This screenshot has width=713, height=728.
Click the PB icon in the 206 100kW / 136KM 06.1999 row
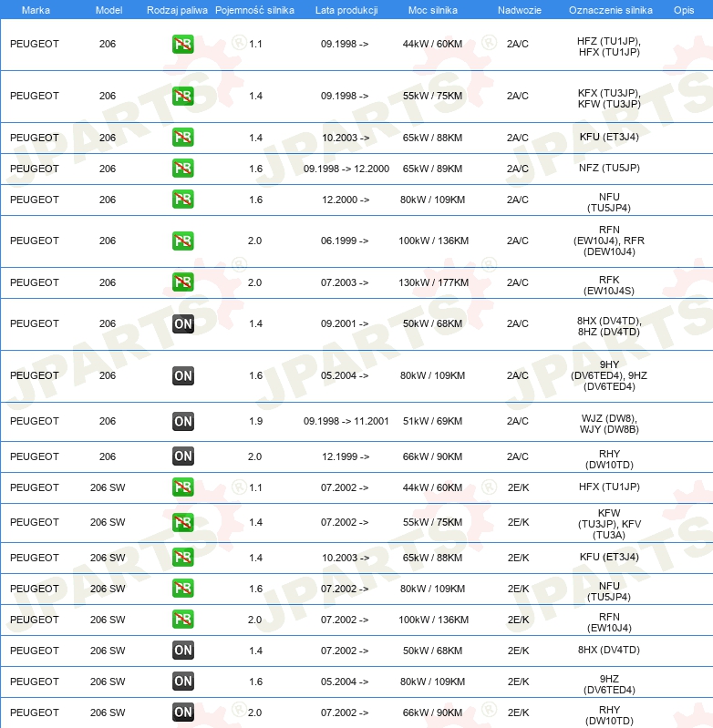click(x=183, y=241)
